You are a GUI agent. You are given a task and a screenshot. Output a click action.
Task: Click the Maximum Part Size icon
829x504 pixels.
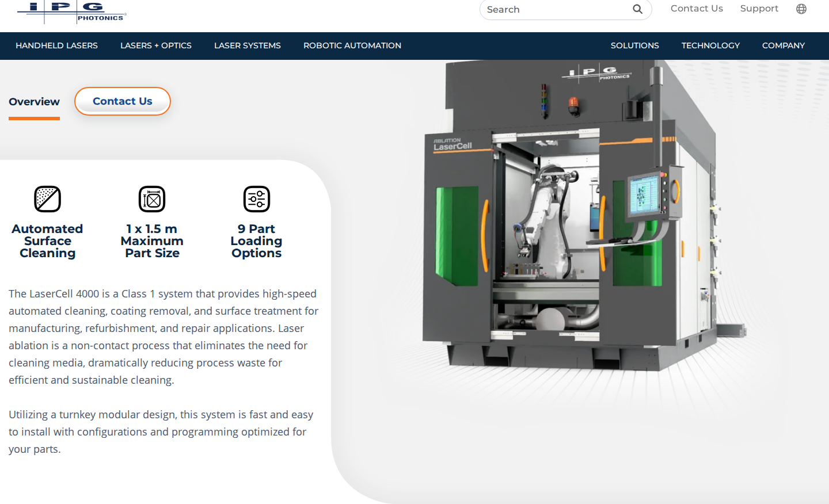tap(152, 199)
